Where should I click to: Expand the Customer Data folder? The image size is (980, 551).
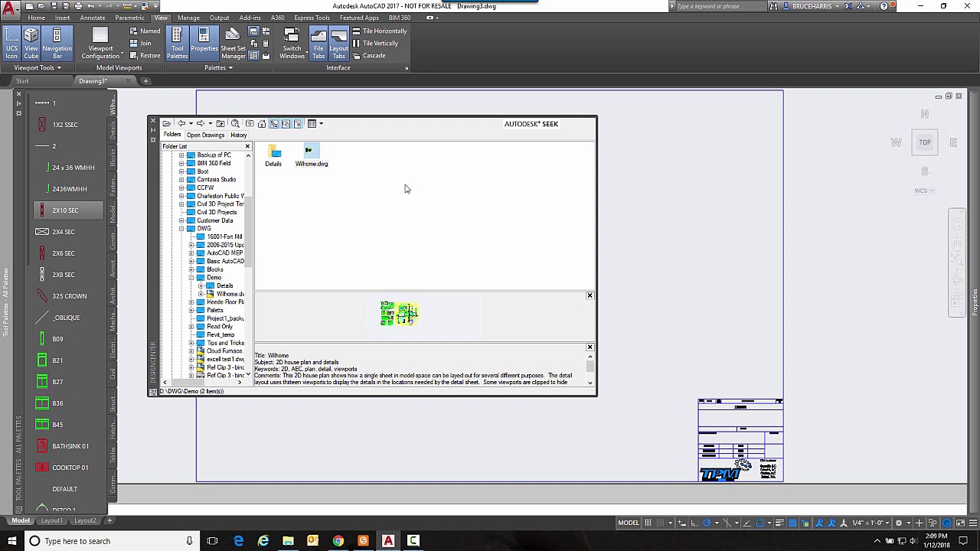click(181, 220)
